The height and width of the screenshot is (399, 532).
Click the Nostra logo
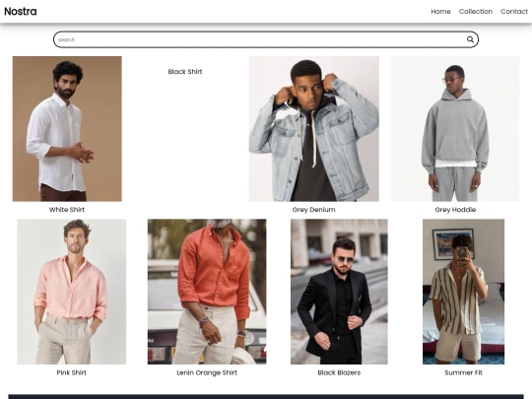21,11
